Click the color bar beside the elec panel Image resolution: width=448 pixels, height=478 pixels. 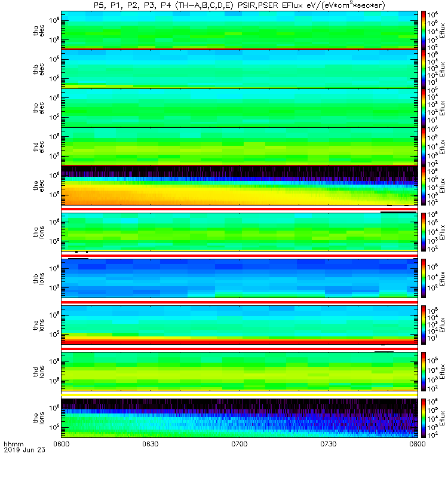coord(424,186)
